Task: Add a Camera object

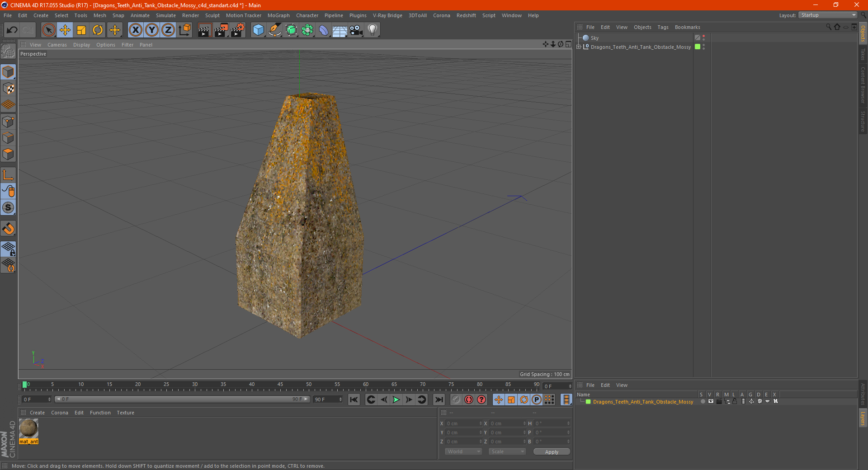Action: pyautogui.click(x=356, y=30)
